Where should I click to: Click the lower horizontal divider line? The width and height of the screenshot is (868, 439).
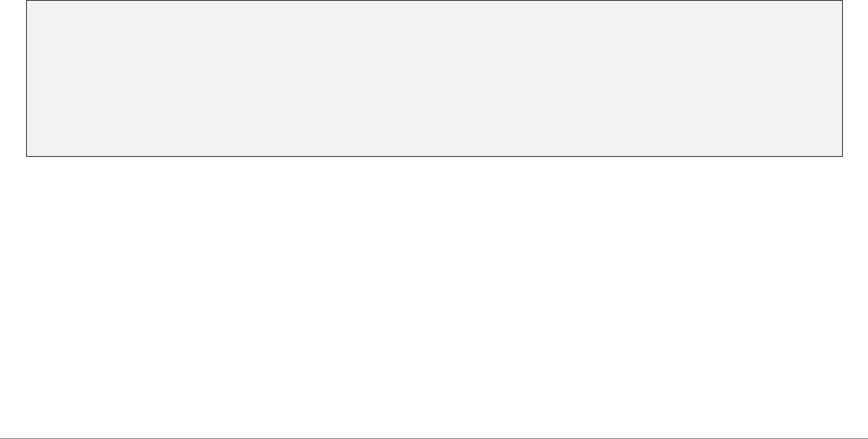[x=434, y=437]
